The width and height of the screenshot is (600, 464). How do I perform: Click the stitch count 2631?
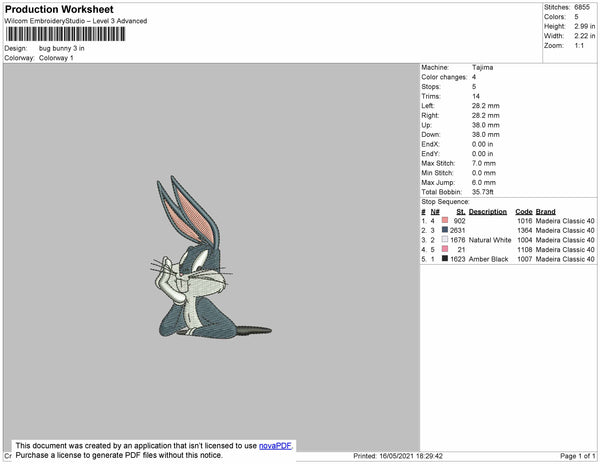tap(457, 230)
